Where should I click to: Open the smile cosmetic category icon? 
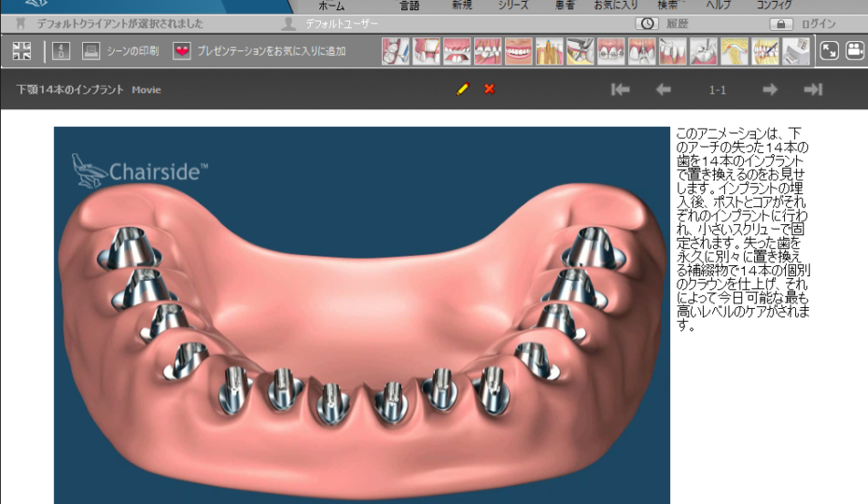point(519,51)
